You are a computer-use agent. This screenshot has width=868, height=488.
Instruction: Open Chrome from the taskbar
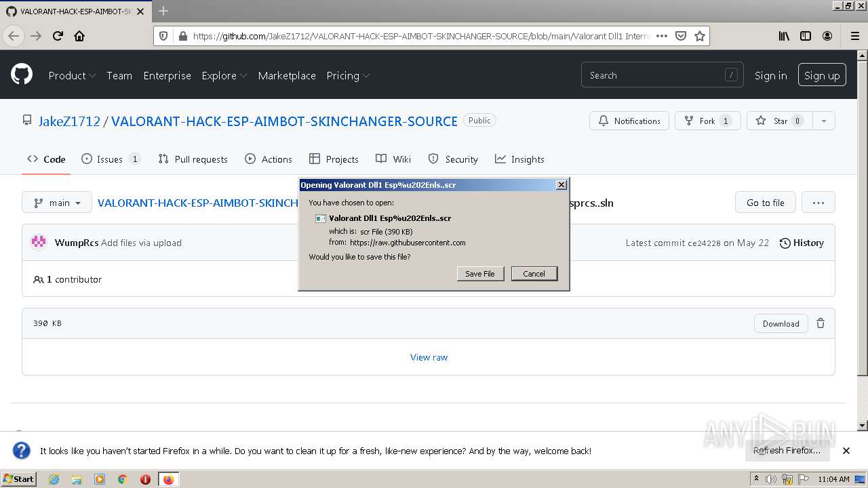point(123,479)
